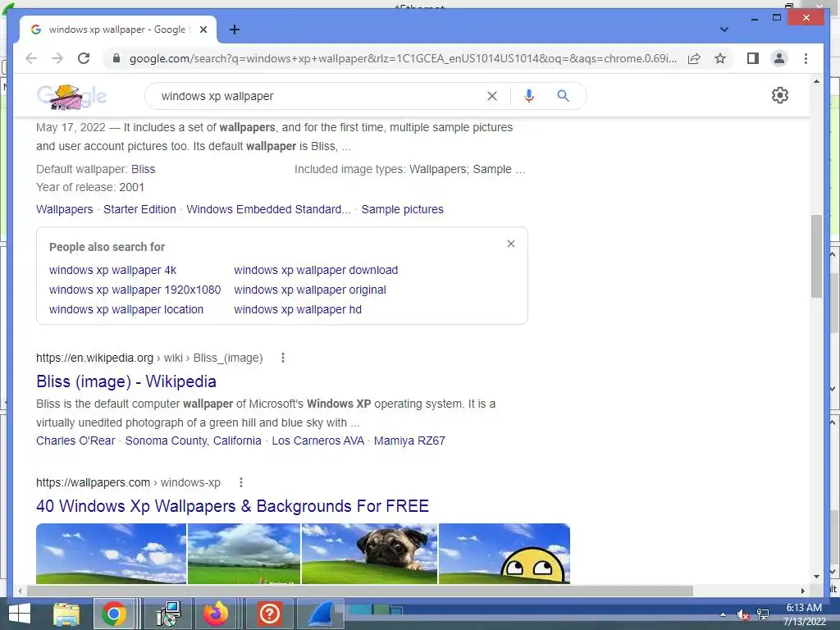Open Chrome profile avatar menu
Viewport: 840px width, 630px height.
779,58
